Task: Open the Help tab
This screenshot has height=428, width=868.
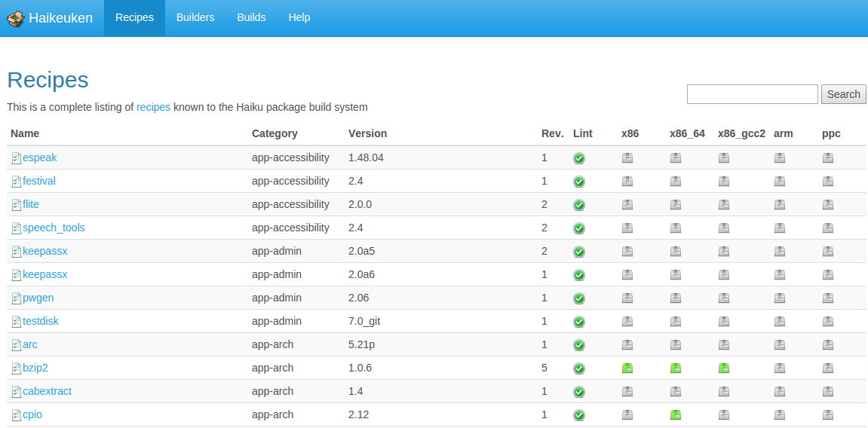Action: (299, 17)
